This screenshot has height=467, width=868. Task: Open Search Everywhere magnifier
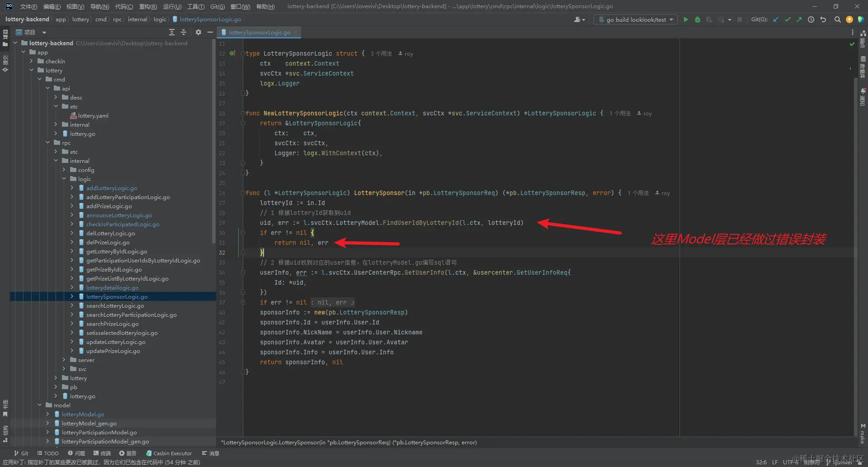click(837, 19)
